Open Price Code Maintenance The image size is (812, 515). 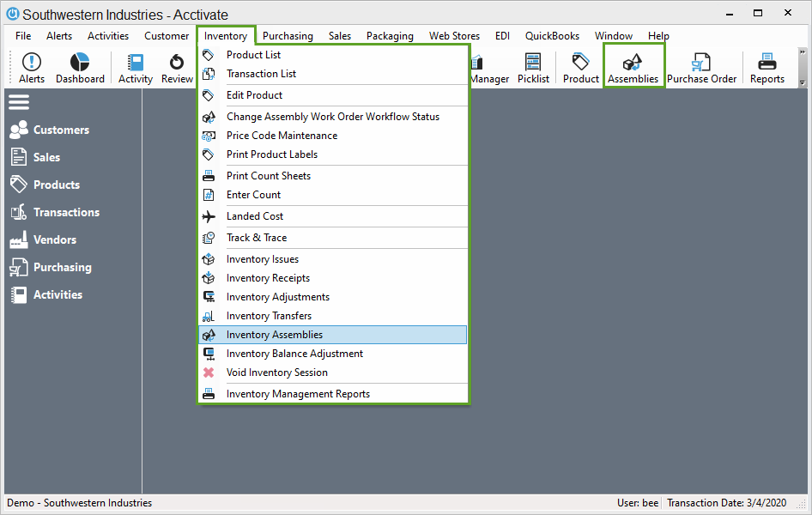pos(333,136)
